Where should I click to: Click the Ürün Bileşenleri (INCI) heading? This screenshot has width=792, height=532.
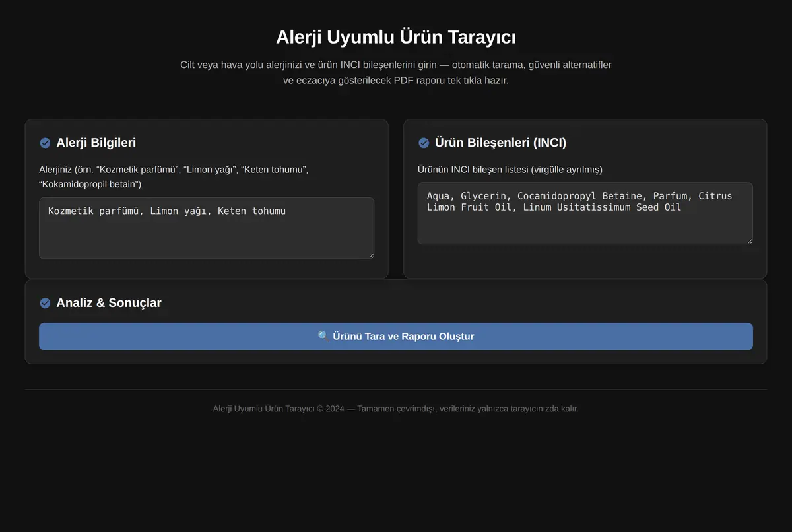point(500,143)
